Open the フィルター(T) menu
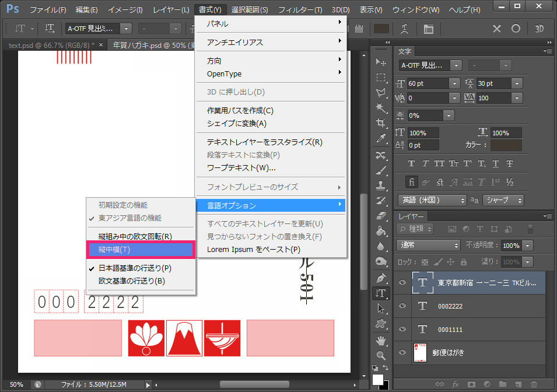The image size is (557, 392). point(300,10)
